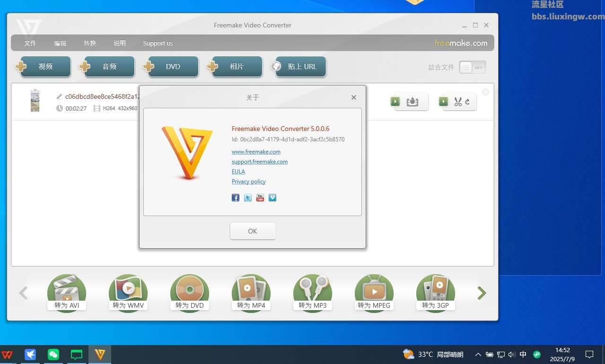The height and width of the screenshot is (364, 605).
Task: Show previous output formats with left arrow
Action: pyautogui.click(x=23, y=293)
